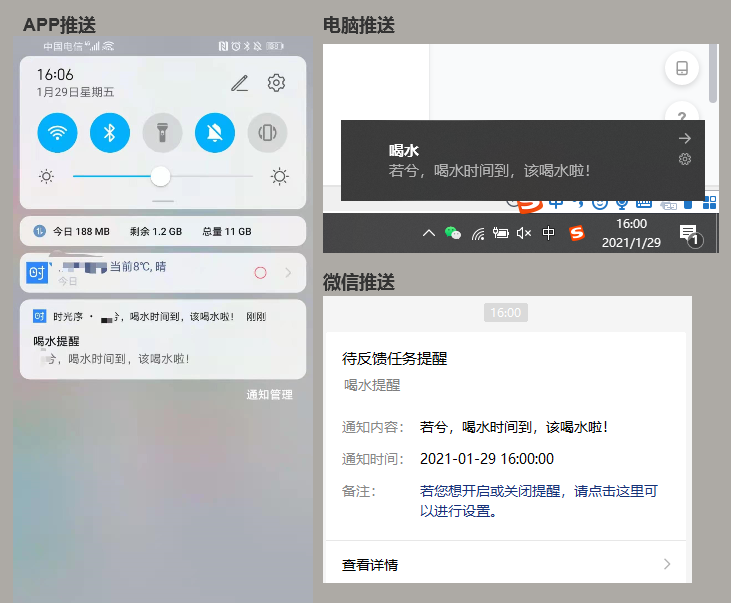Image resolution: width=731 pixels, height=603 pixels.
Task: Open settings gear on 喝水 toast
Action: 684,159
